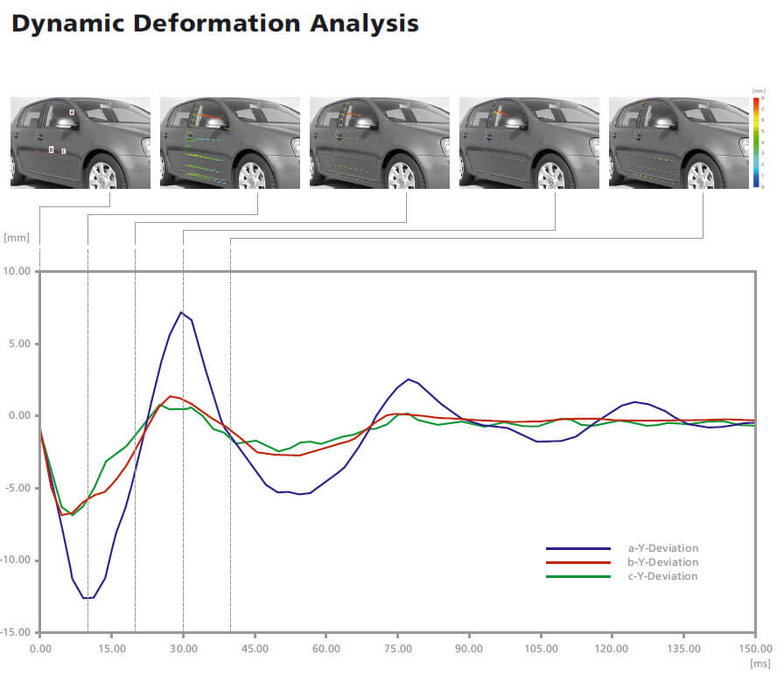
Task: Select the fourth deformation stage thumbnail
Action: pos(529,142)
